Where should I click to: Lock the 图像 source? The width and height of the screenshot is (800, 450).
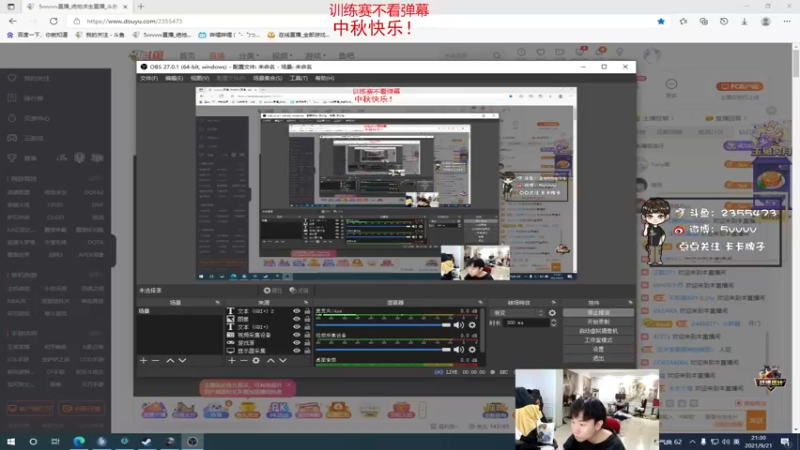pyautogui.click(x=307, y=319)
